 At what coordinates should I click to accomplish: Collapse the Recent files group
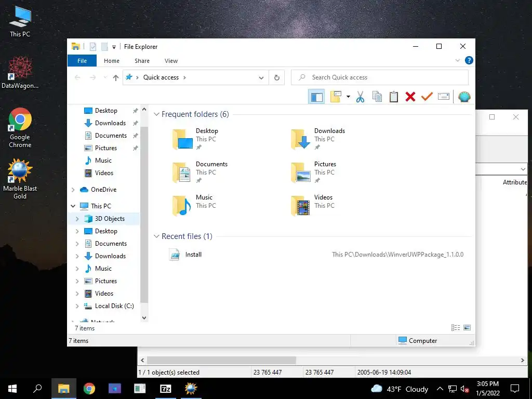click(156, 236)
